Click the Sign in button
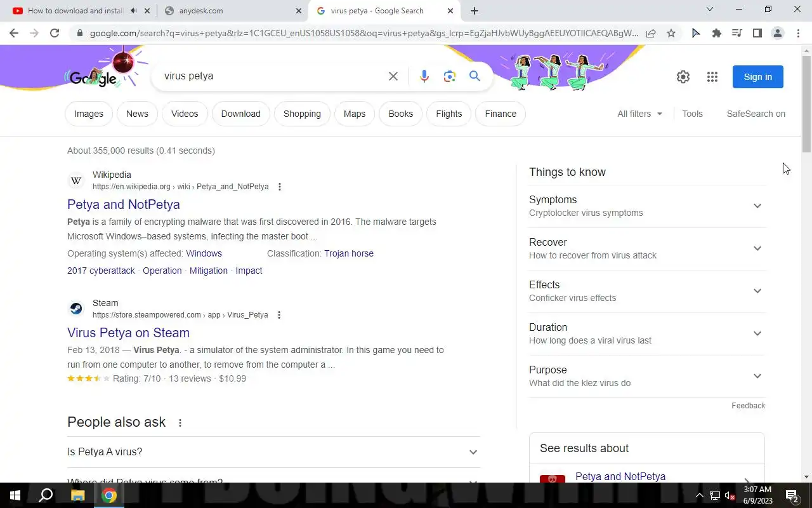Screen dimensions: 812x508 (758, 77)
